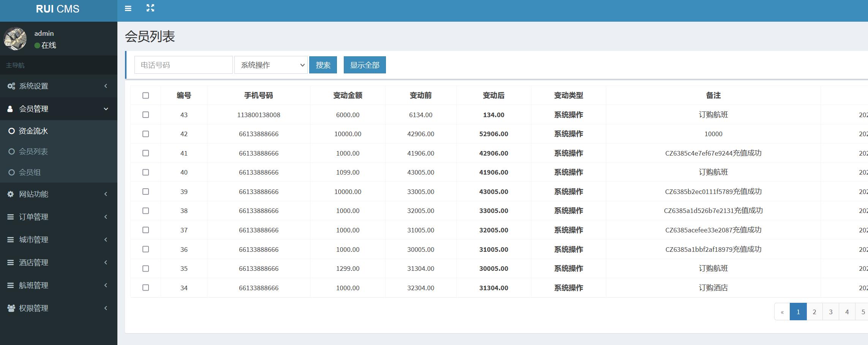Click phone number 113800138008
The height and width of the screenshot is (345, 868).
259,115
